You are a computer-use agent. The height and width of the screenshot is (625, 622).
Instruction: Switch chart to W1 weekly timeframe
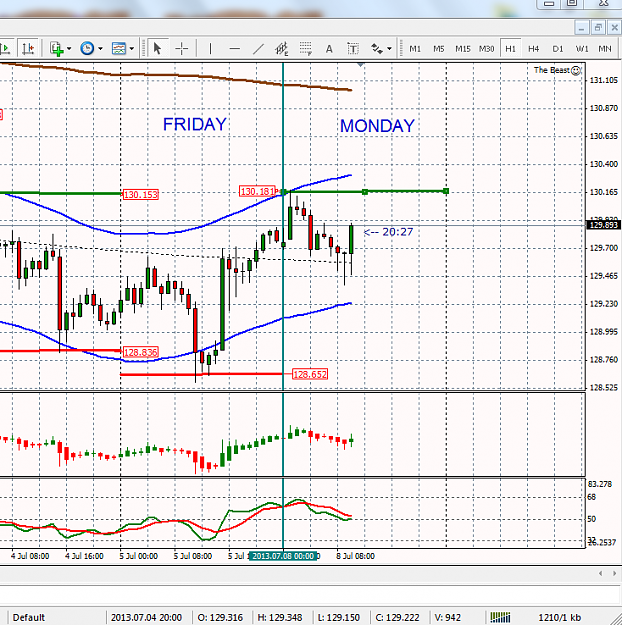coord(582,49)
